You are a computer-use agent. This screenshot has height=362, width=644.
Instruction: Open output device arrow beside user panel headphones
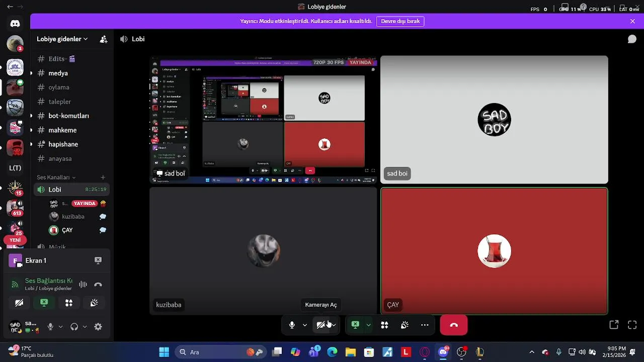(x=85, y=327)
